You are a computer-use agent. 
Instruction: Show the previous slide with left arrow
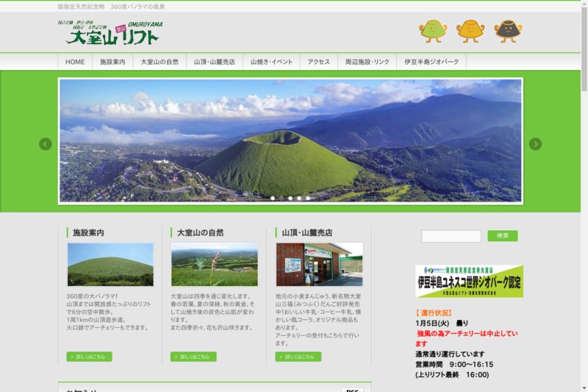[46, 144]
